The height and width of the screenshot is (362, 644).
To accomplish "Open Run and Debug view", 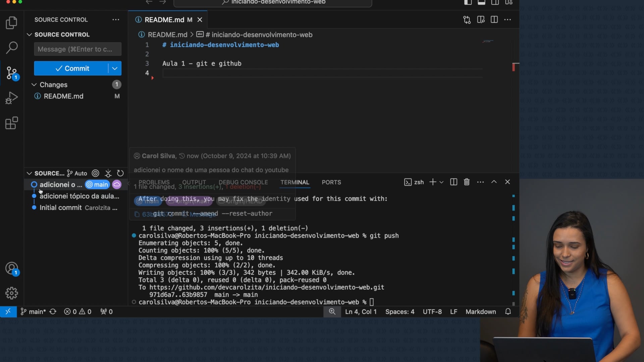I will pyautogui.click(x=11, y=98).
